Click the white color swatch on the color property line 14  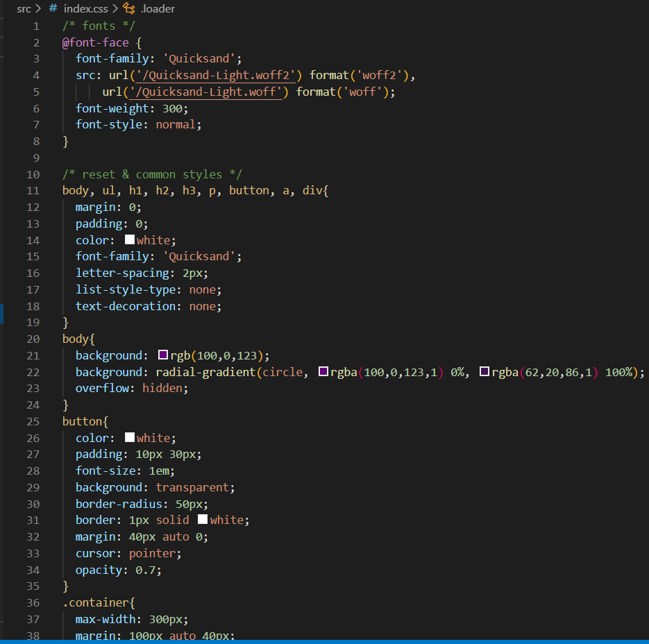(x=129, y=239)
